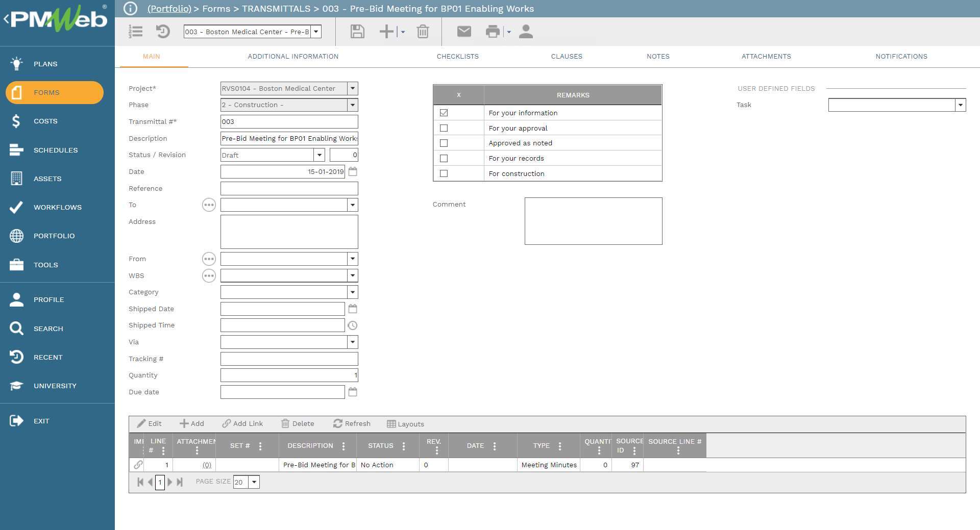Go to first page of grid
Viewport: 980px width, 530px height.
pos(140,482)
